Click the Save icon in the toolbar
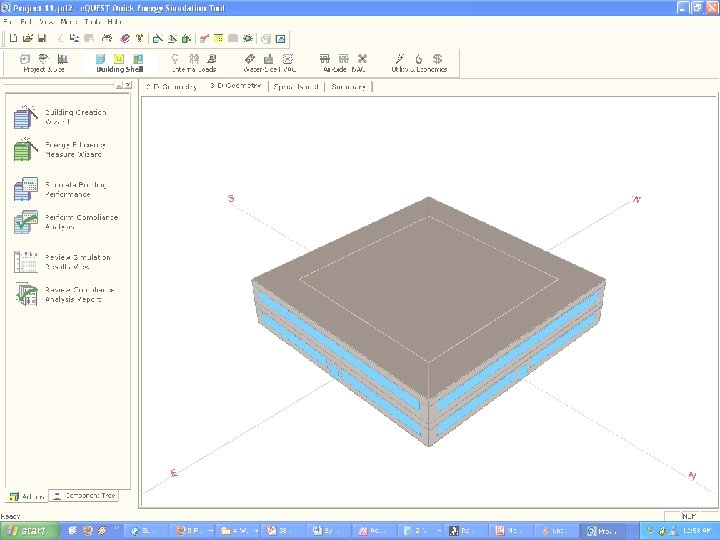 41,39
